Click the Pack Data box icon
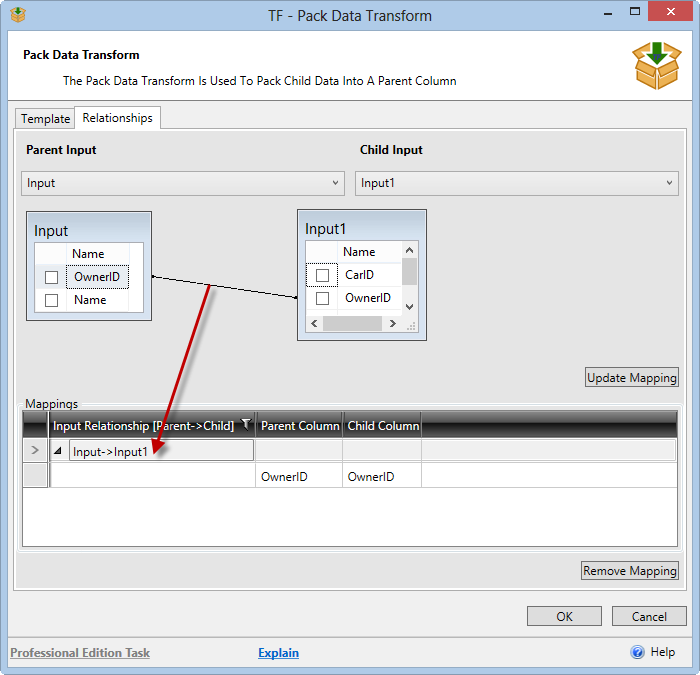Screen dimensions: 700x675 (657, 65)
